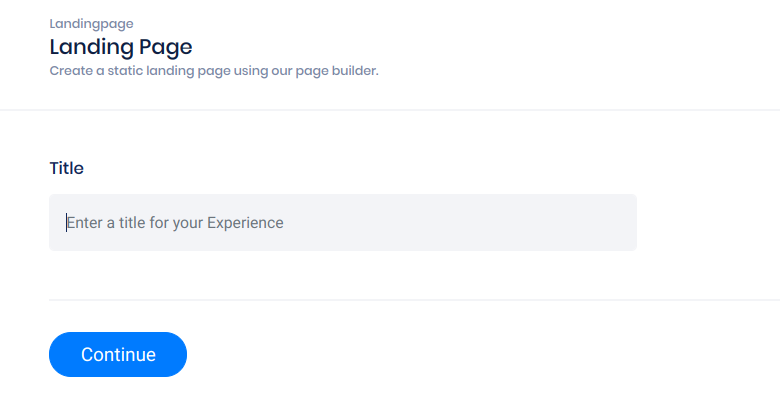
Task: Click the Landingpage breadcrumb text
Action: click(91, 23)
